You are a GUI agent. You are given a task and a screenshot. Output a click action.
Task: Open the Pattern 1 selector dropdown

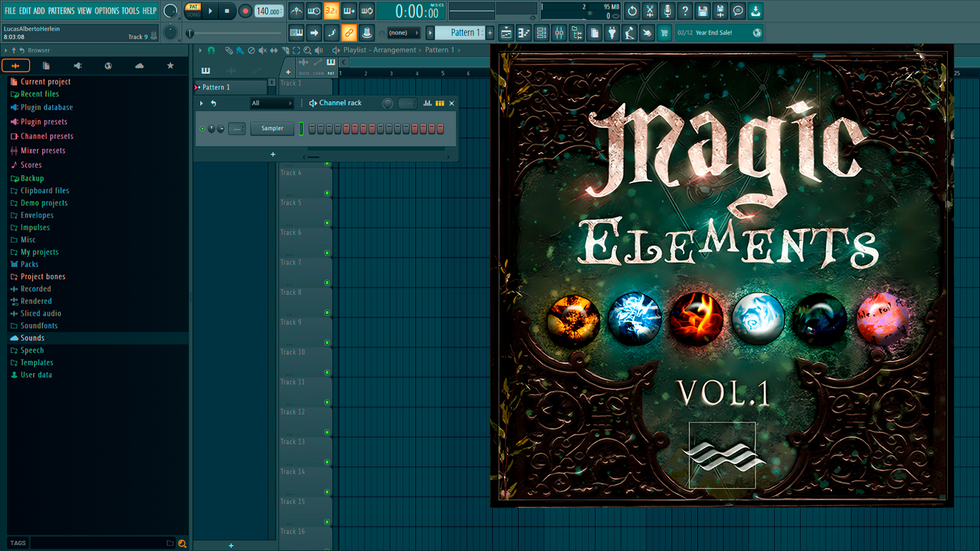pyautogui.click(x=461, y=32)
